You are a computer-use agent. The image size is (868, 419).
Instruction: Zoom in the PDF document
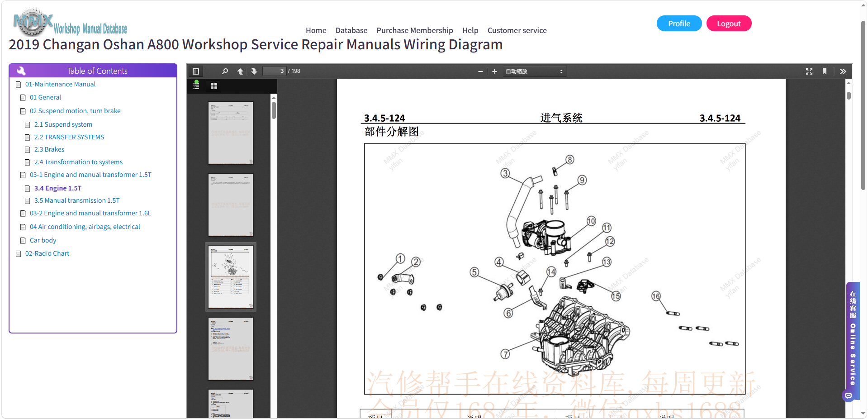pos(494,71)
